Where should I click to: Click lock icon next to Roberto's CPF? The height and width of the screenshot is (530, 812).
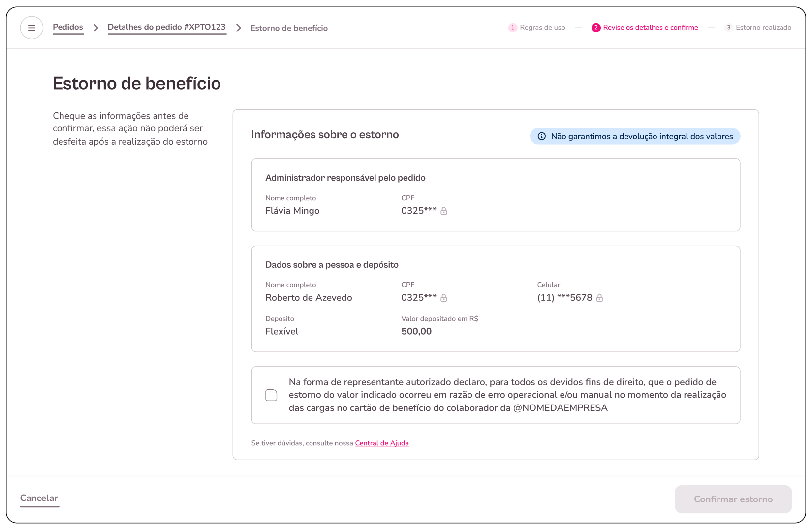443,298
